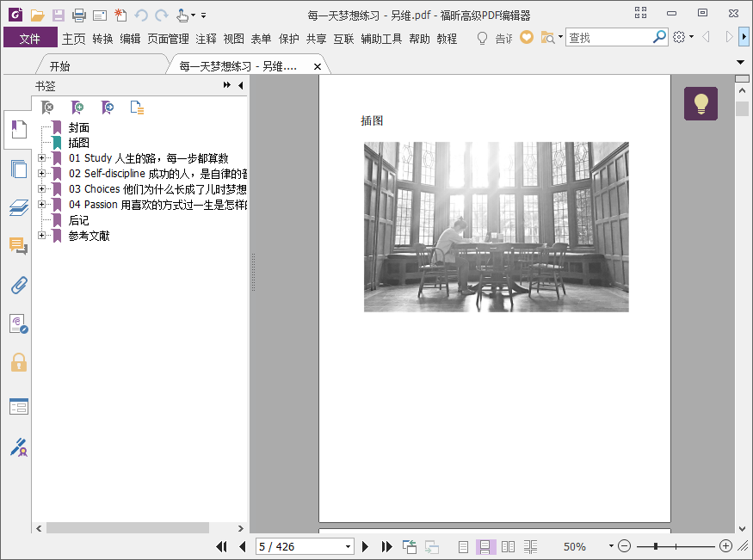Open the 保护 ribbon tab
Image resolution: width=753 pixels, height=560 pixels.
coord(288,39)
